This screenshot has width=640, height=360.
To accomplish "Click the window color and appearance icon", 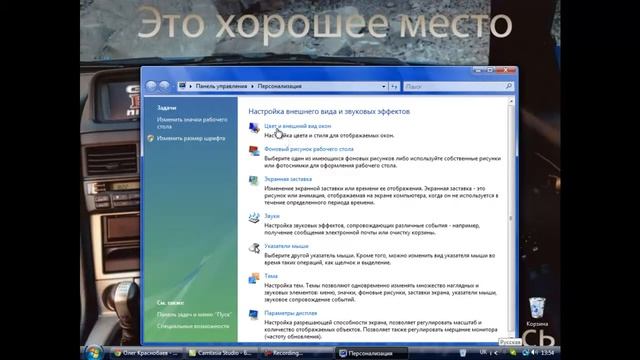I will [x=254, y=128].
